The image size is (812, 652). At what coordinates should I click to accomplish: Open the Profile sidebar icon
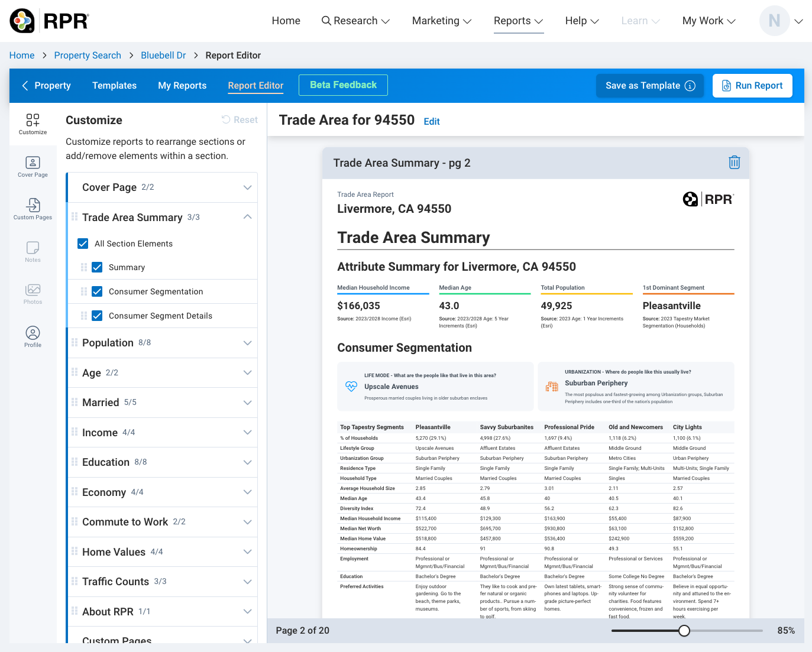pyautogui.click(x=33, y=337)
